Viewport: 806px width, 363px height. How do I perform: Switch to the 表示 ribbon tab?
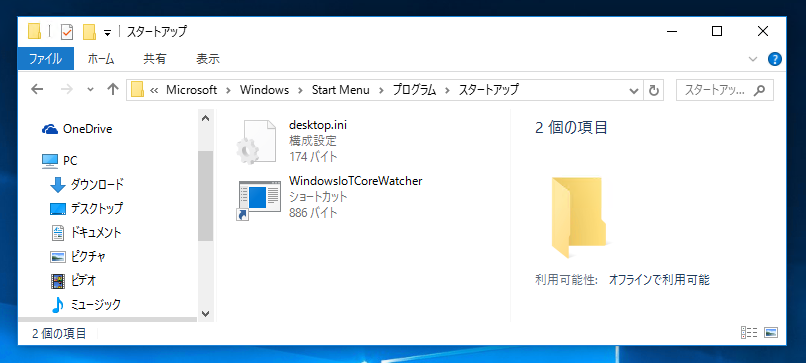tap(208, 59)
